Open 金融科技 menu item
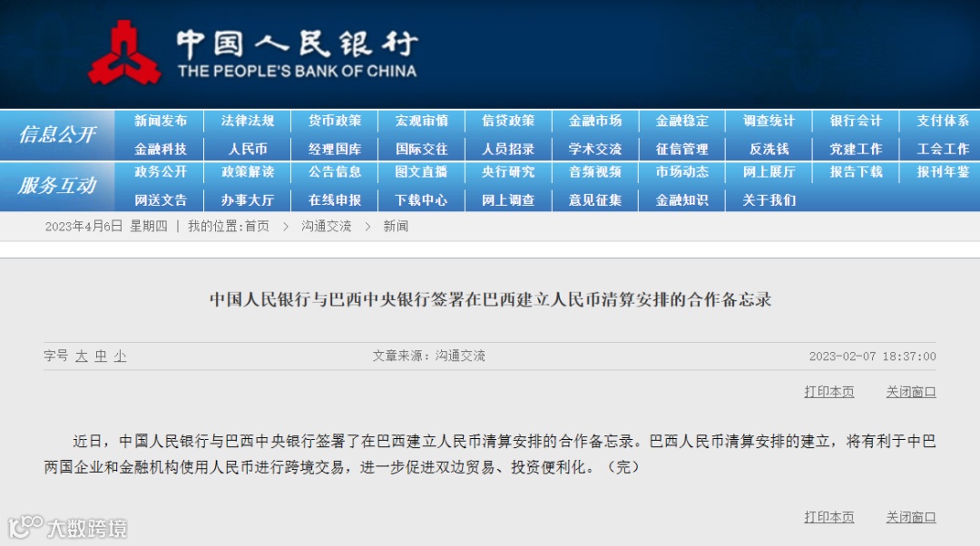Viewport: 980px width, 546px height. [x=161, y=150]
